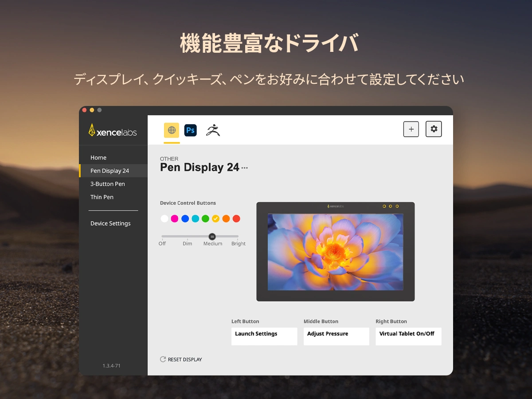Switch to the Photoshop application profile

pos(191,130)
